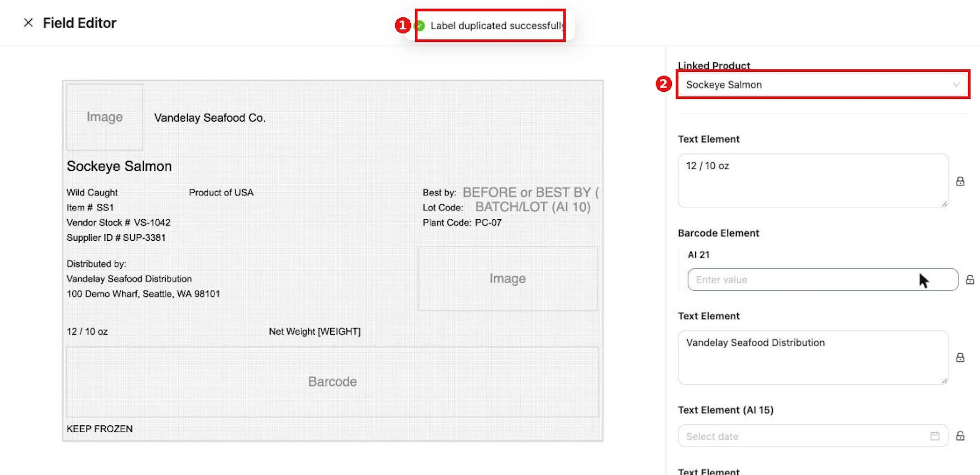Click 'Sockeye Salmon' title on label preview

pyautogui.click(x=119, y=166)
